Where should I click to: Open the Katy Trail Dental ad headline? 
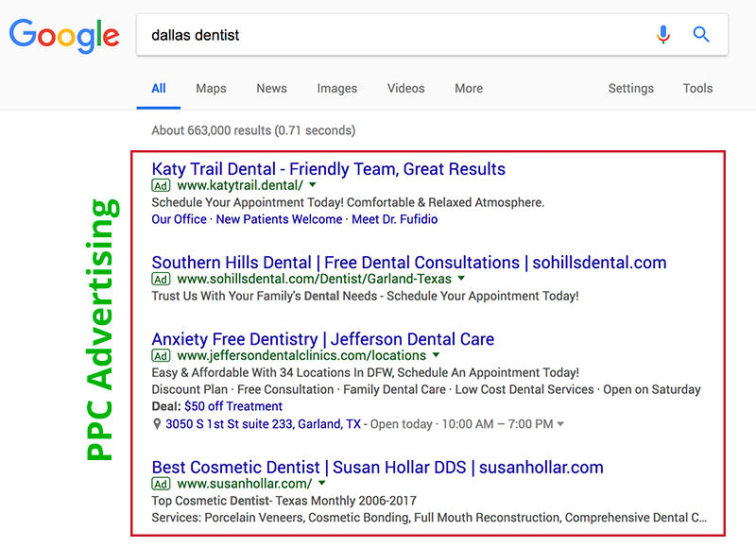click(328, 169)
